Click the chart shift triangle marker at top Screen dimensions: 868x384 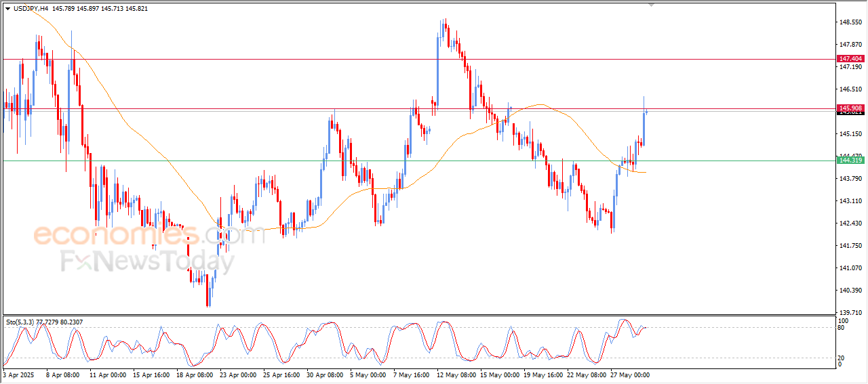(x=652, y=5)
